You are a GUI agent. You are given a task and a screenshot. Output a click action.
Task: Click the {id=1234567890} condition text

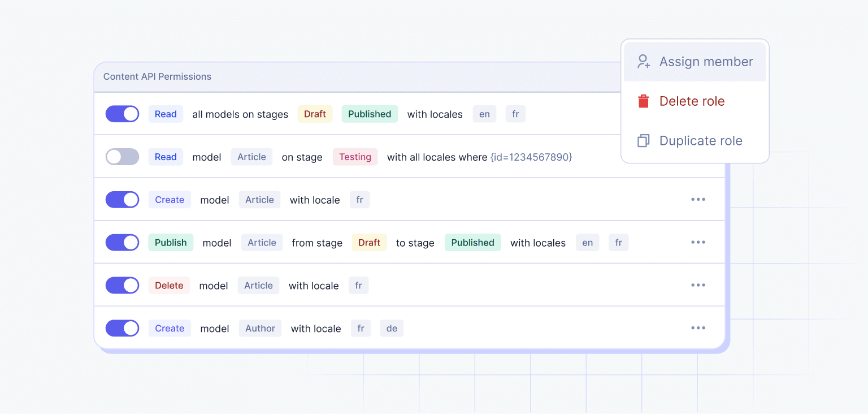[x=531, y=157]
